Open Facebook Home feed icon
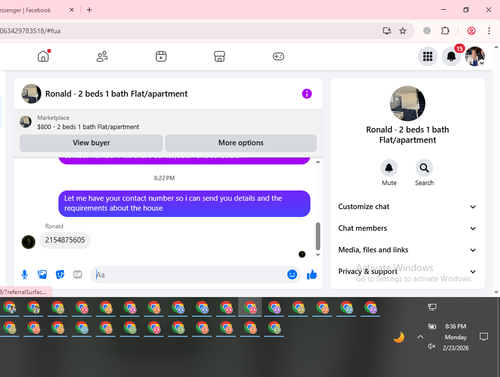This screenshot has height=377, width=500. 43,56
